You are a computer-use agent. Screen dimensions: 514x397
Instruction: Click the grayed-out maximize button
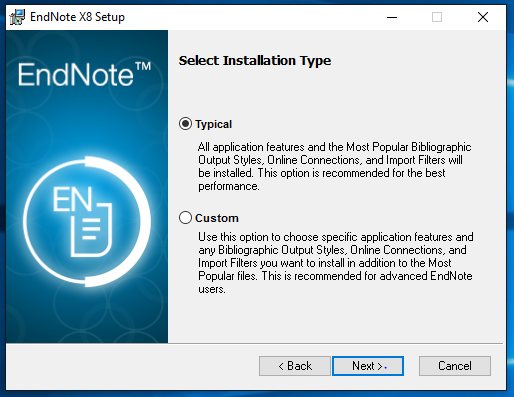pyautogui.click(x=437, y=17)
